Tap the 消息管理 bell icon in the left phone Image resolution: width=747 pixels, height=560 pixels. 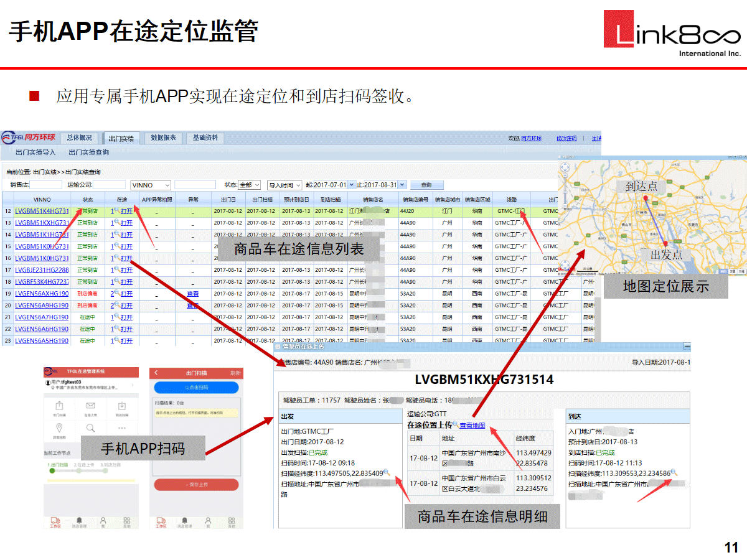click(x=79, y=520)
